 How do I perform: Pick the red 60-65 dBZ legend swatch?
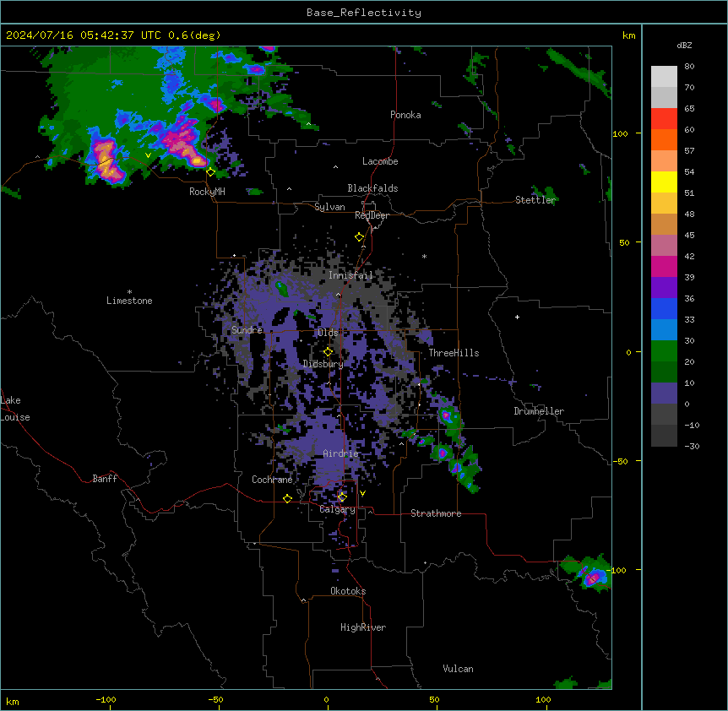(664, 119)
